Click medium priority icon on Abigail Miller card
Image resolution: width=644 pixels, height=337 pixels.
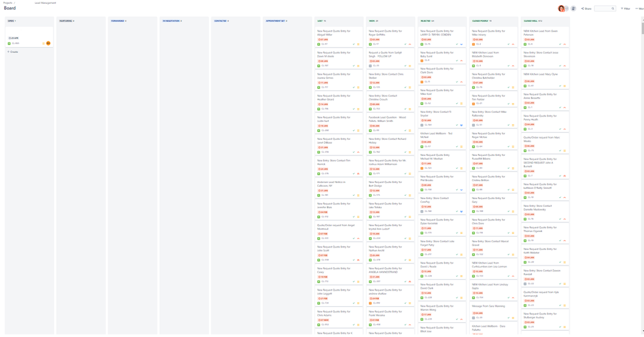point(358,44)
